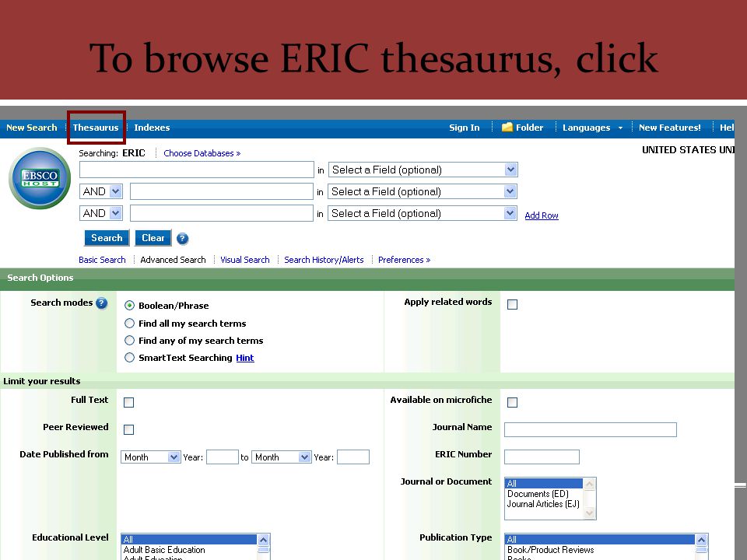
Task: Open the Folder icon in toolbar
Action: [x=507, y=127]
